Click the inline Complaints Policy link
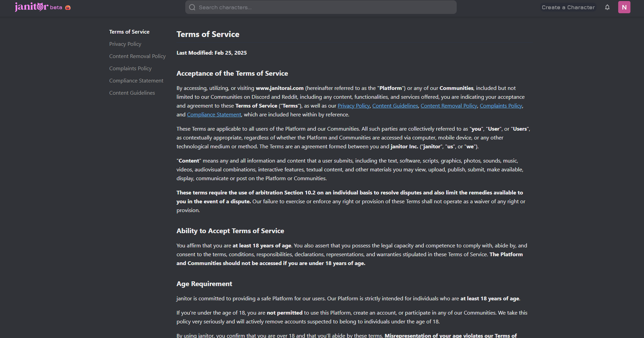Viewport: 644px width, 338px height. (500, 106)
